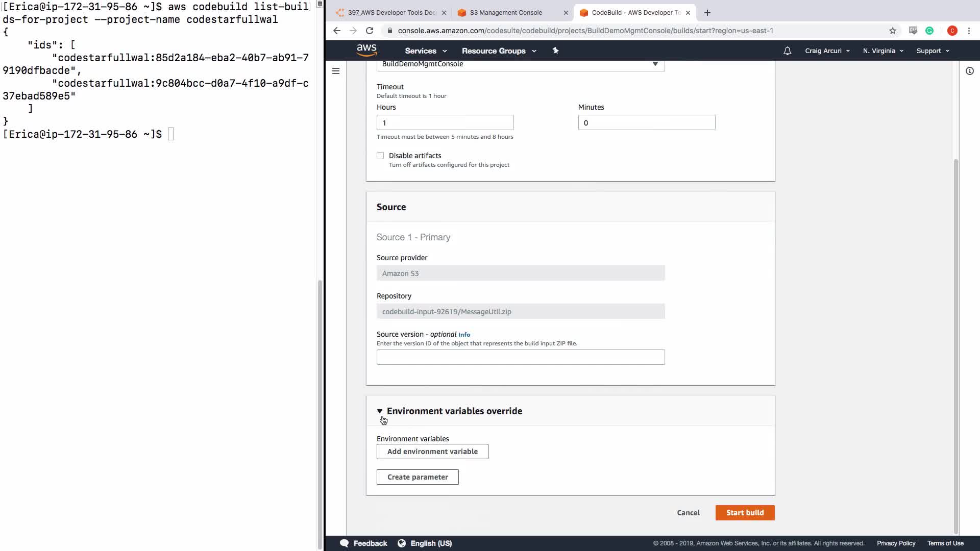Screen dimensions: 980x551
Task: Open the hamburger side navigation menu
Action: click(x=336, y=71)
